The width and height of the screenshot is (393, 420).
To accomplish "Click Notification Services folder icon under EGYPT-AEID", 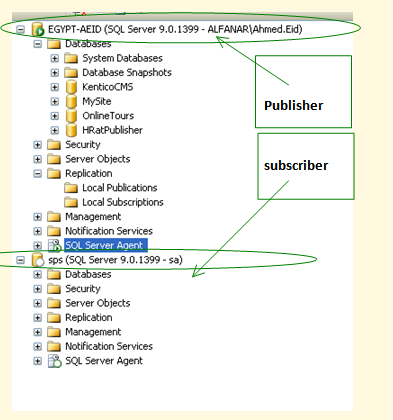I will (54, 231).
